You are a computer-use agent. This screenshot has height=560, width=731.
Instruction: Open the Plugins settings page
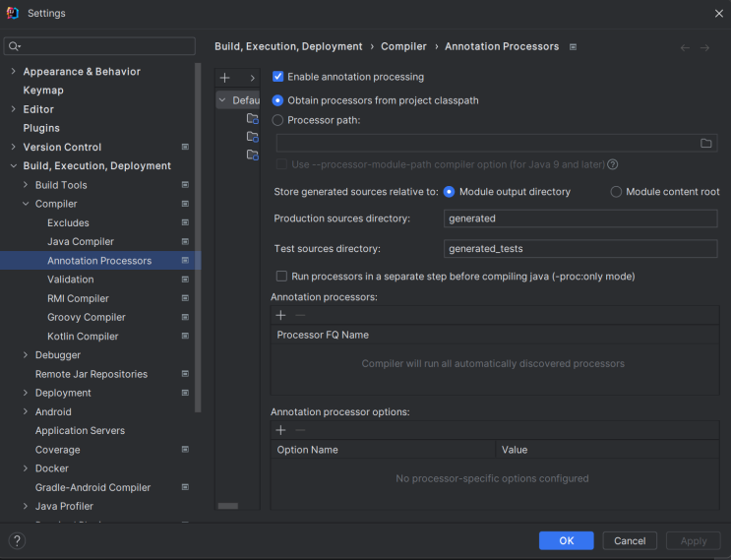(41, 128)
